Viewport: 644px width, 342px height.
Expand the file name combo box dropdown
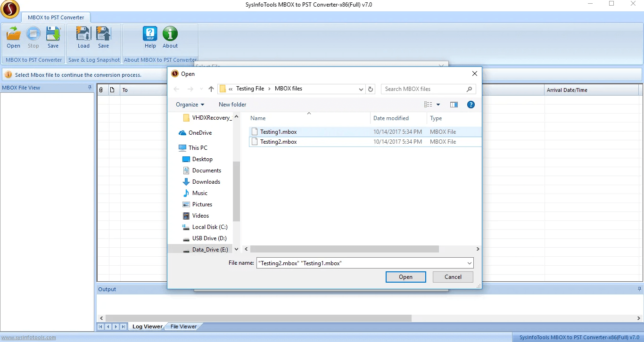[470, 263]
